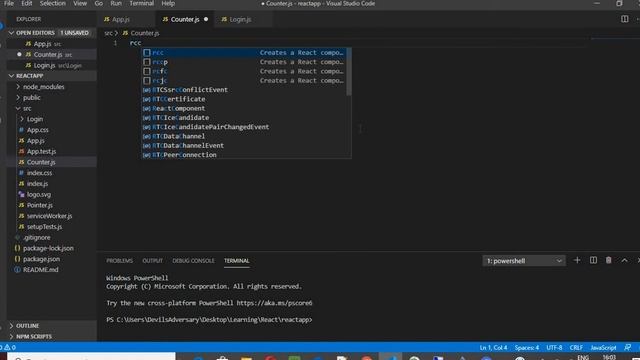Select the Counter.js editor tab
640x360 pixels.
185,19
